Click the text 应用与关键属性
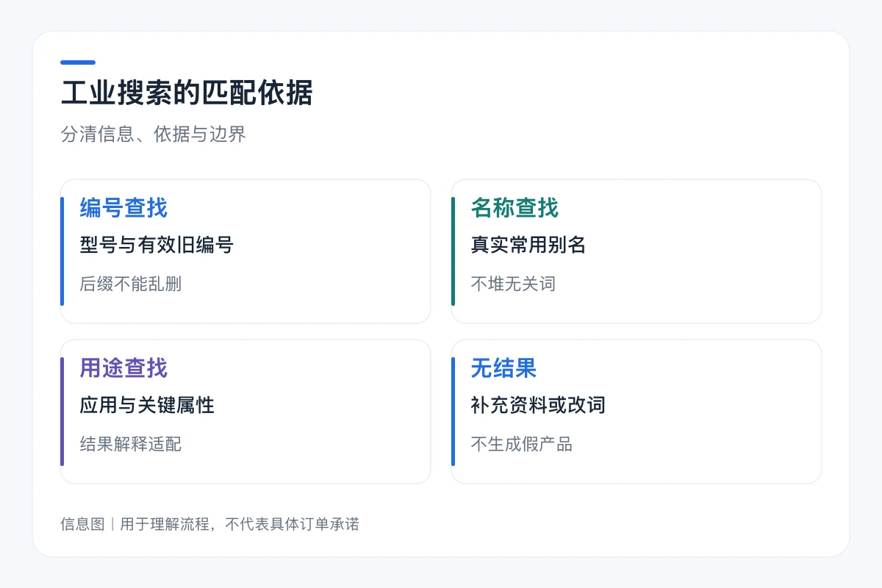Screen dimensions: 882x588 pos(147,405)
